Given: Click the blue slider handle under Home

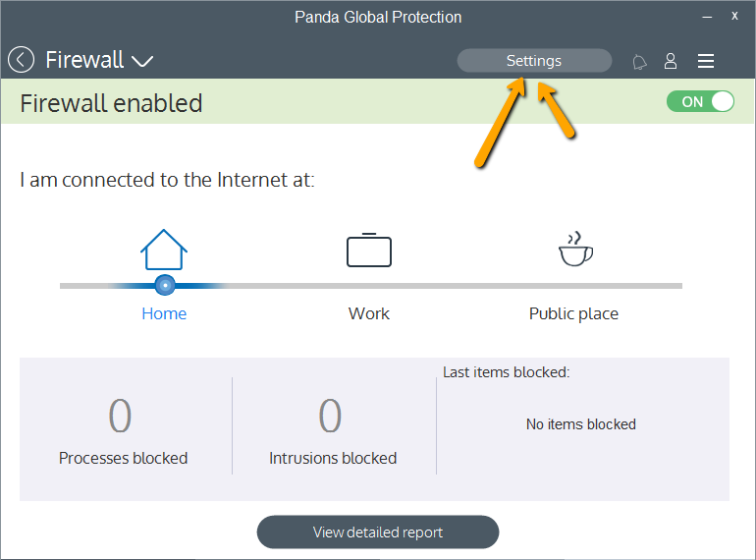Looking at the screenshot, I should pyautogui.click(x=165, y=285).
